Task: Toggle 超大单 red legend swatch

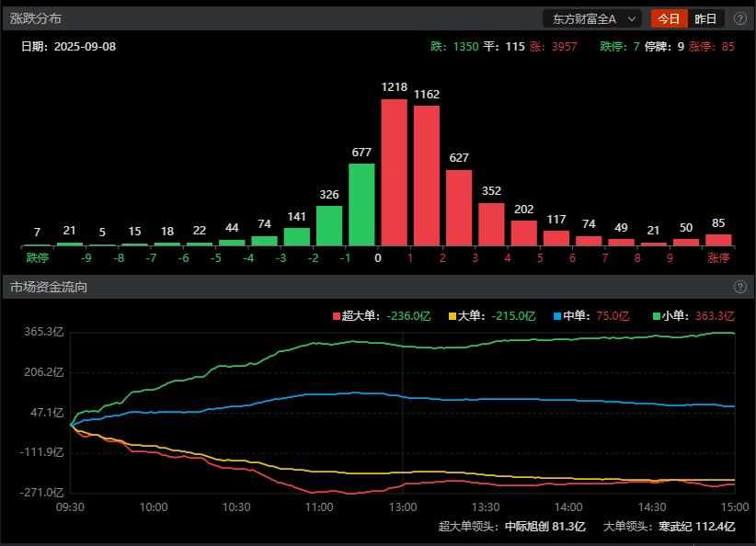Action: click(337, 316)
